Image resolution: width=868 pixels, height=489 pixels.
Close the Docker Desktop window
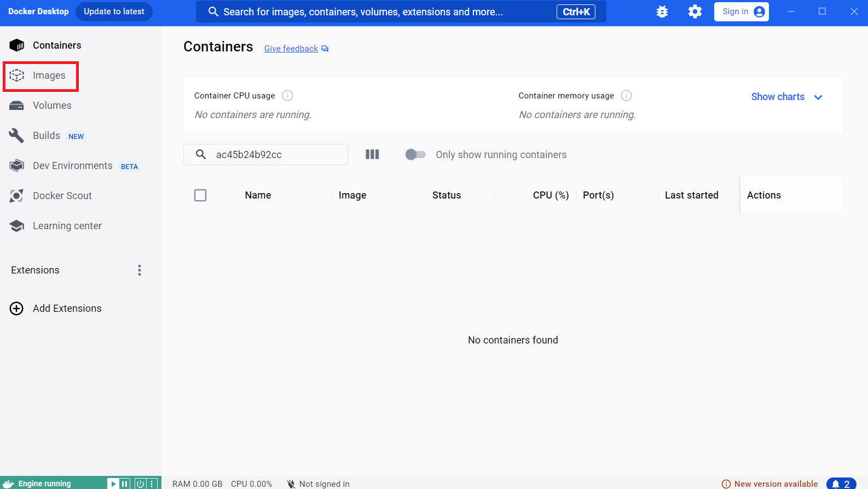point(854,11)
